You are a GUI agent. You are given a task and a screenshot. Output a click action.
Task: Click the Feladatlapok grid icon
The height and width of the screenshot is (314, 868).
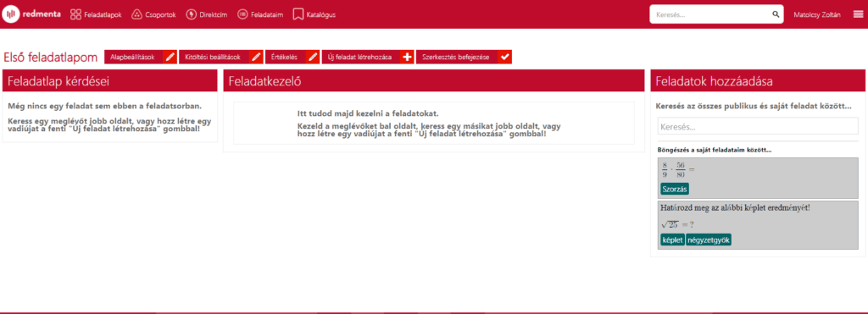pos(75,14)
